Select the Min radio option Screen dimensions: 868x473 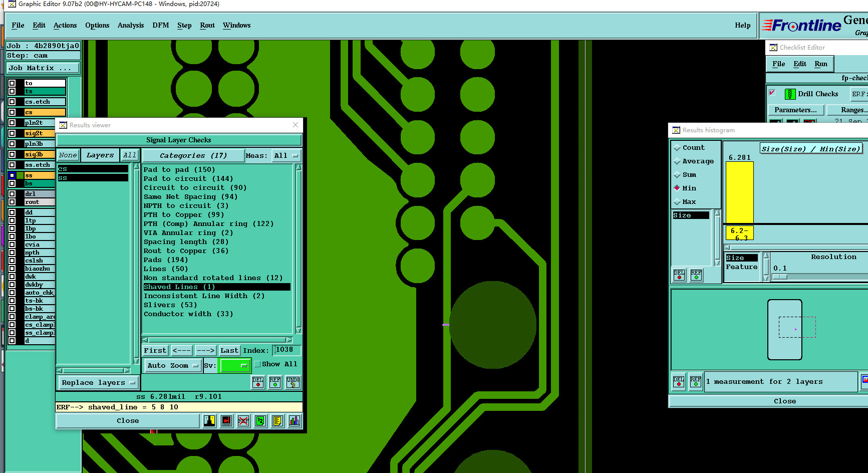point(677,188)
